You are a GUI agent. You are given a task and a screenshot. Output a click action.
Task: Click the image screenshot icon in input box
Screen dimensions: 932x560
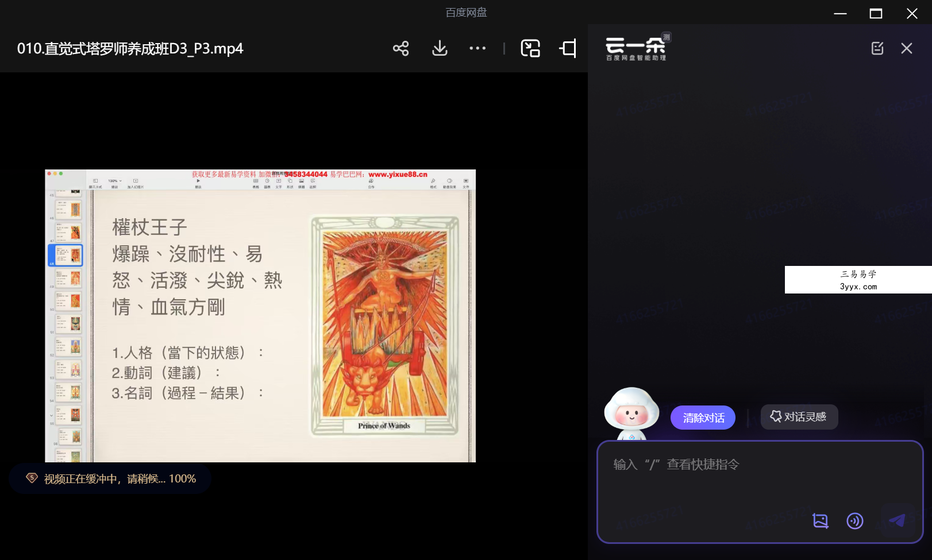[x=821, y=521]
